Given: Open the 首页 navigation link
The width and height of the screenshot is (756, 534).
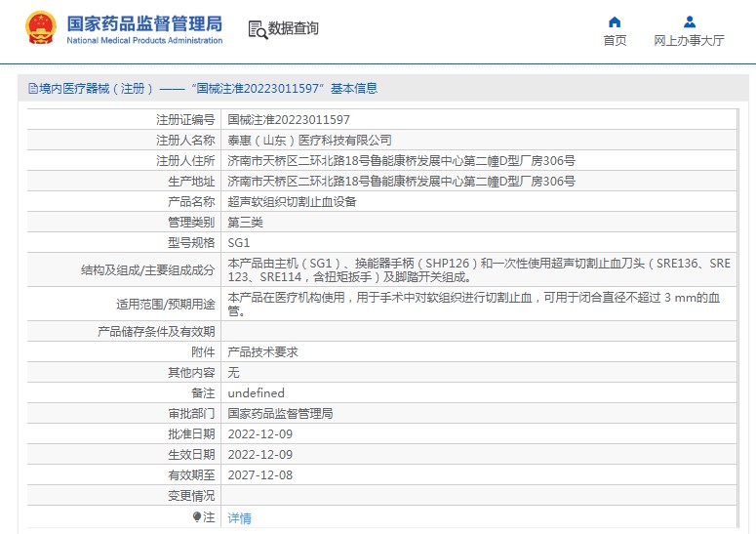Looking at the screenshot, I should click(615, 41).
